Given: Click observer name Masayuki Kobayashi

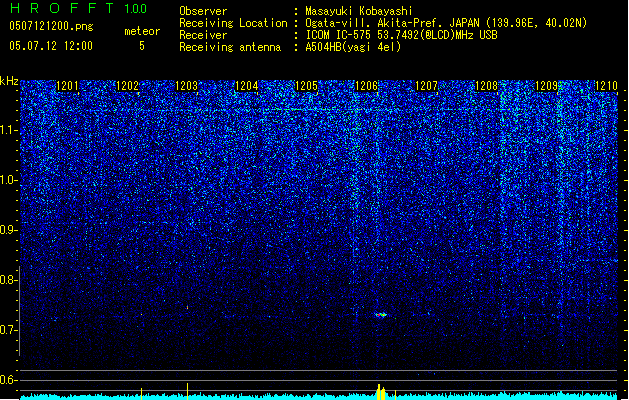Looking at the screenshot, I should (359, 11).
